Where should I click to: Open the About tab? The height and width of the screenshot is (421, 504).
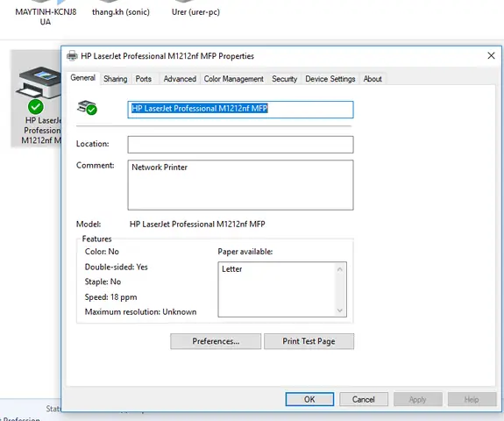click(373, 79)
